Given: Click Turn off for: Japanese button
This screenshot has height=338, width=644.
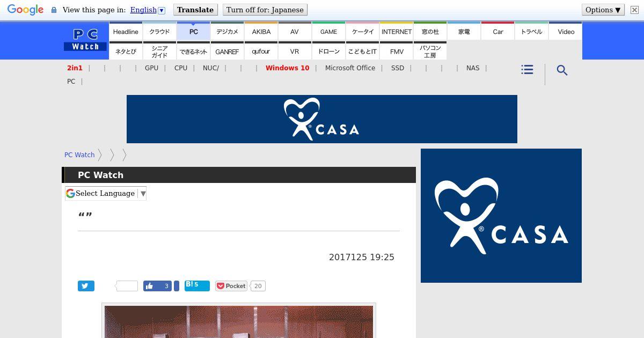Looking at the screenshot, I should 265,10.
